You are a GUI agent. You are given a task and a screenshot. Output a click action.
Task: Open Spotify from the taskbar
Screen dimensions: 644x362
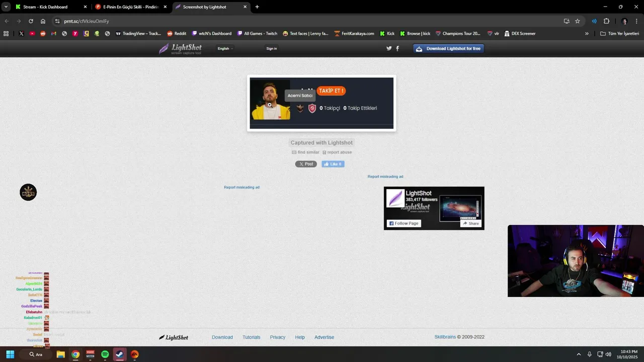(x=105, y=354)
